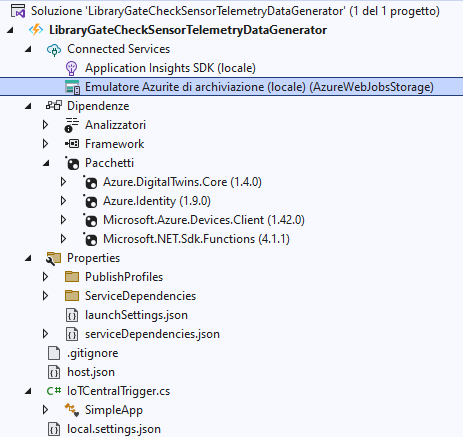Expand the Azure.DigitalTwins.Core package
This screenshot has width=463, height=437.
pyautogui.click(x=63, y=182)
